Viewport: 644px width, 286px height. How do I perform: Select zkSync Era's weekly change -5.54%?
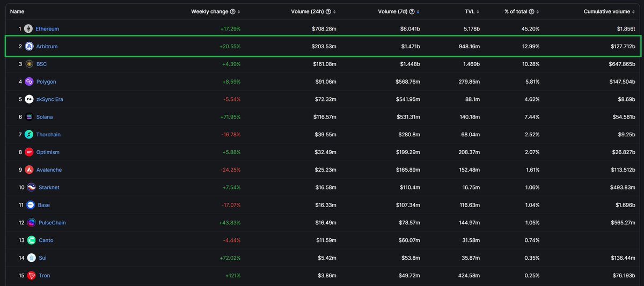(x=231, y=99)
